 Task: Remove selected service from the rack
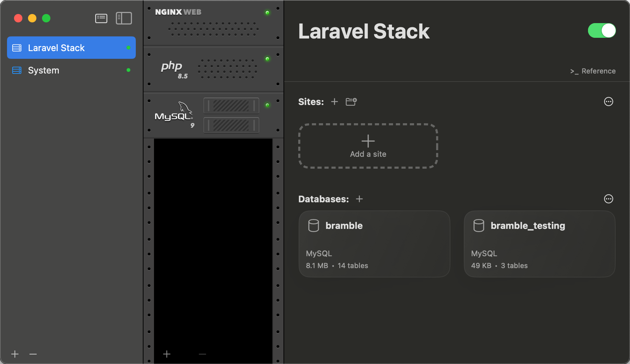pos(202,354)
